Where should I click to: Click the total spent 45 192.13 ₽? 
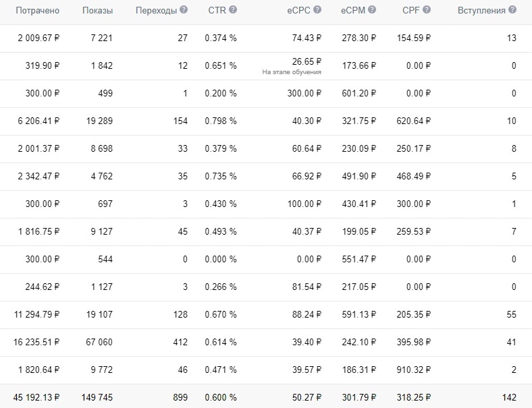[32, 397]
